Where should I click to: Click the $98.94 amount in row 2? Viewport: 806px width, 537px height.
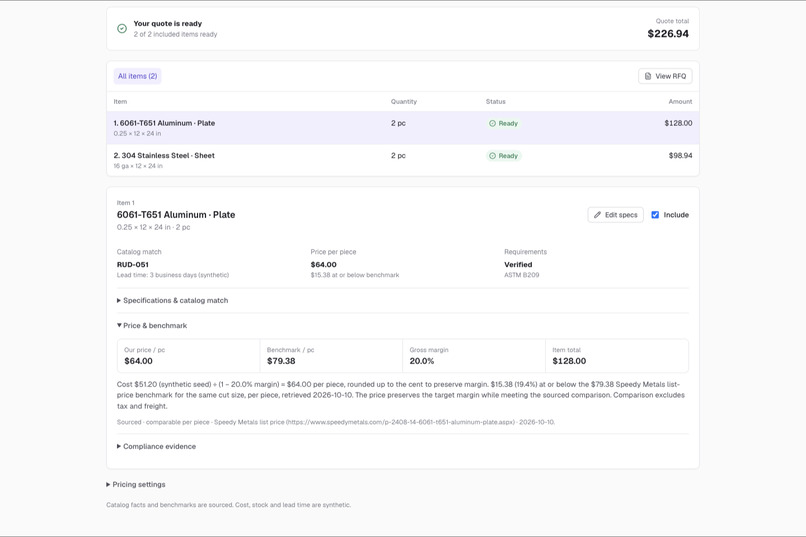tap(680, 156)
